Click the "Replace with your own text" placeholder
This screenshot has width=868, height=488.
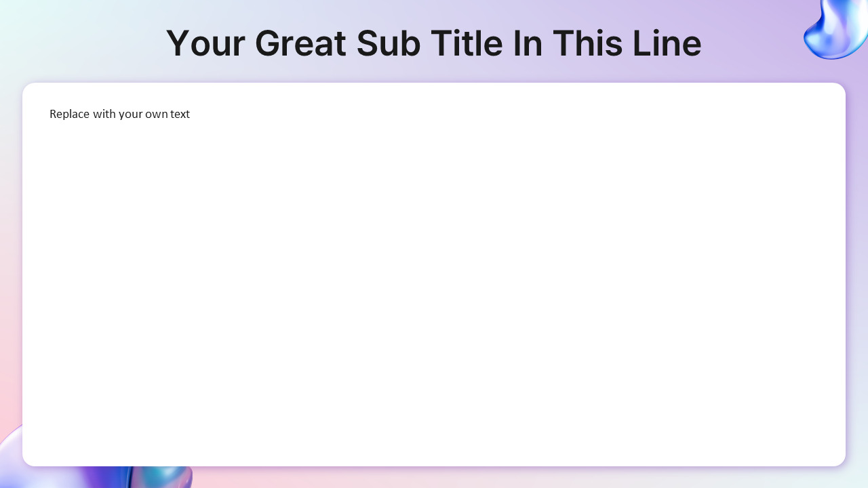tap(119, 114)
